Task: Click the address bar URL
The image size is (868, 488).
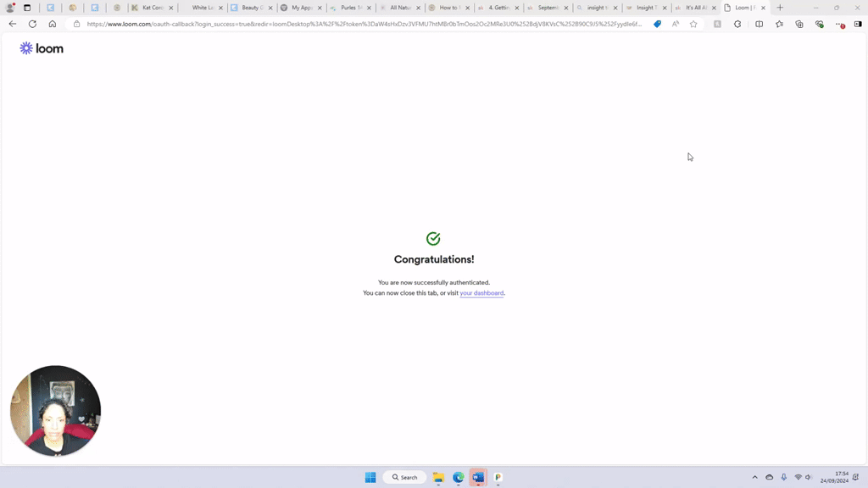Action: click(364, 24)
